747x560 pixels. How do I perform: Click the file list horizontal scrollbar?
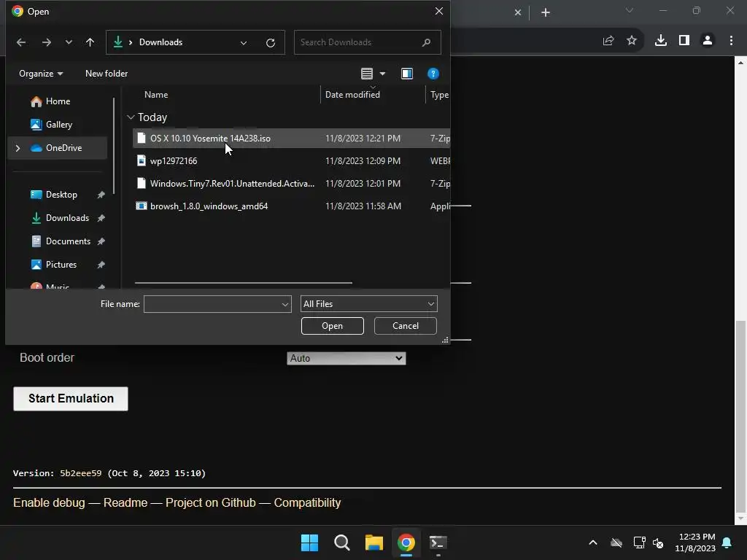(x=244, y=283)
